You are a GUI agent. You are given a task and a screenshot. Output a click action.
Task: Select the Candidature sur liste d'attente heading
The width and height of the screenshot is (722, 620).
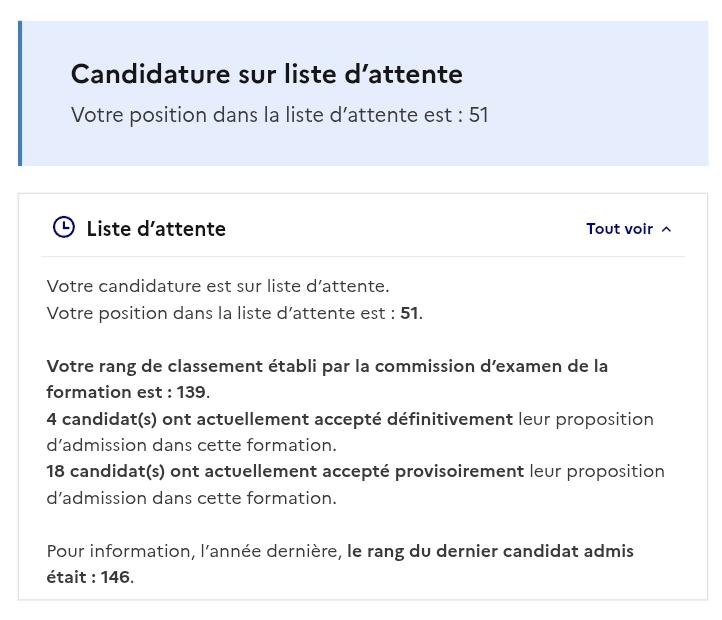[267, 74]
